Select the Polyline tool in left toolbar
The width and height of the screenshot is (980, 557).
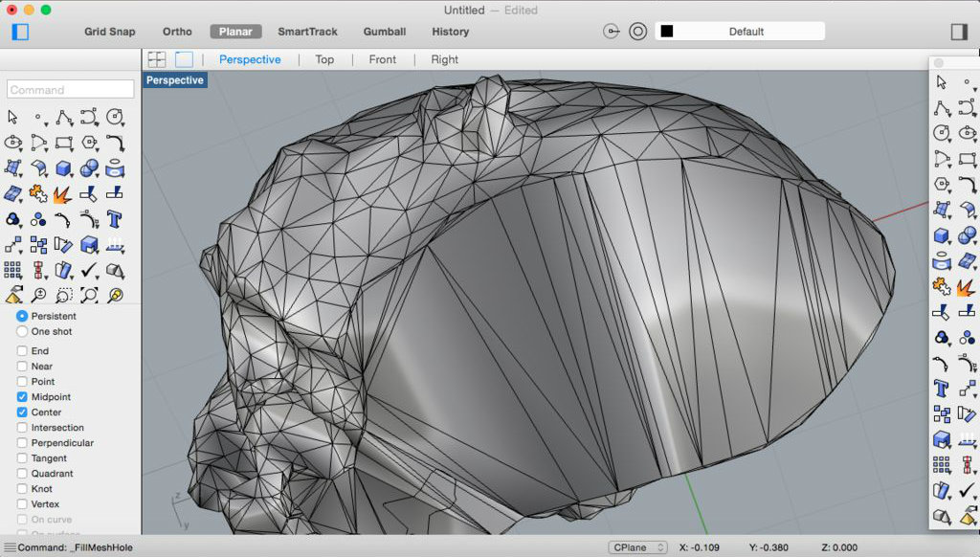point(63,118)
